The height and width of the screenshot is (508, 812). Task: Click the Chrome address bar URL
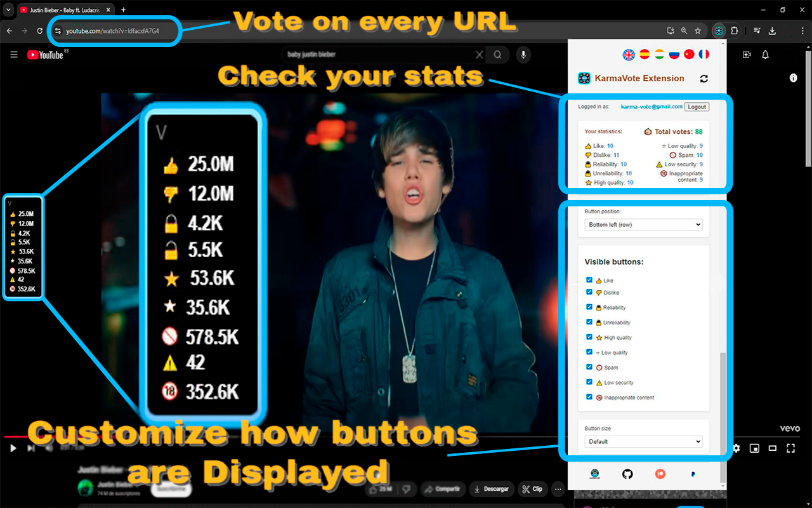pos(112,30)
